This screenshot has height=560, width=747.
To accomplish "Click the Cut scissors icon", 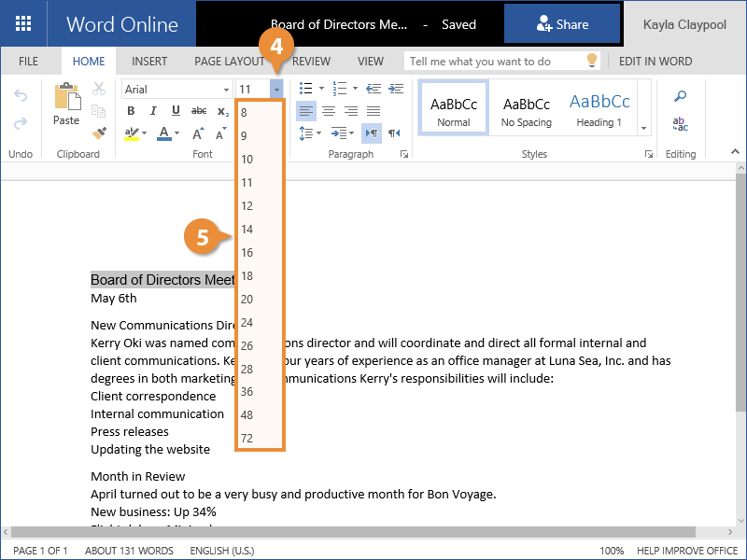I will point(99,90).
